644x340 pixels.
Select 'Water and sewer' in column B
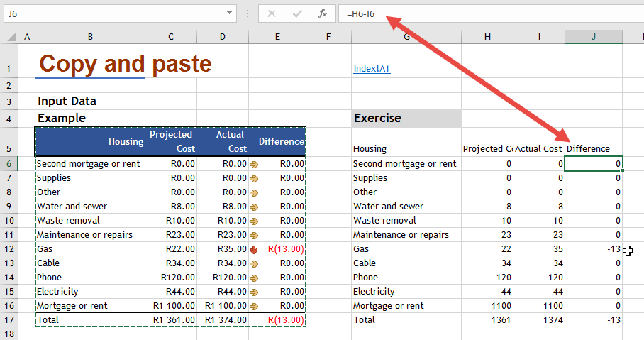pyautogui.click(x=90, y=207)
